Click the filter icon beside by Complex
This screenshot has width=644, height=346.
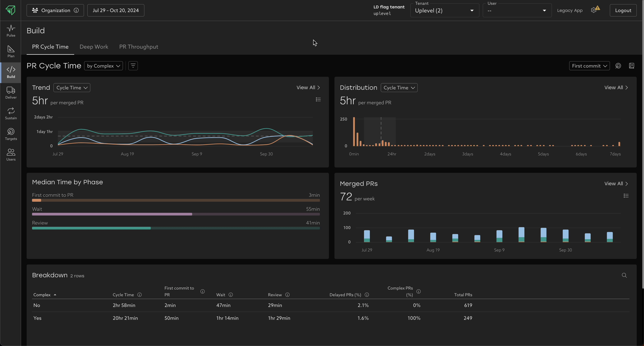click(x=133, y=66)
